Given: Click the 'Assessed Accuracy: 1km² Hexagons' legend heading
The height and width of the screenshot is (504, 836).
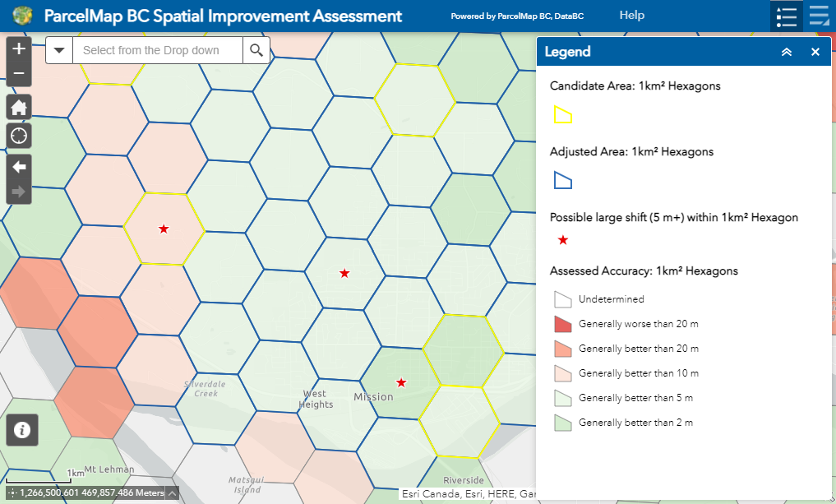Looking at the screenshot, I should tap(644, 271).
